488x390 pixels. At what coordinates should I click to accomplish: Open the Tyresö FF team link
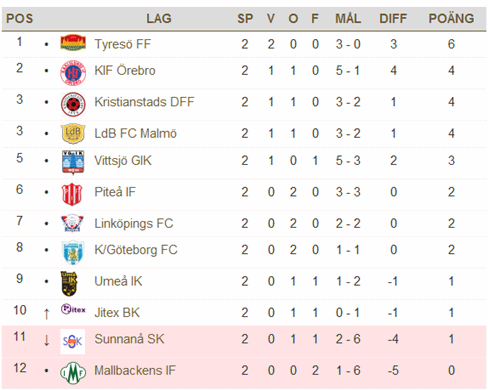(x=122, y=44)
